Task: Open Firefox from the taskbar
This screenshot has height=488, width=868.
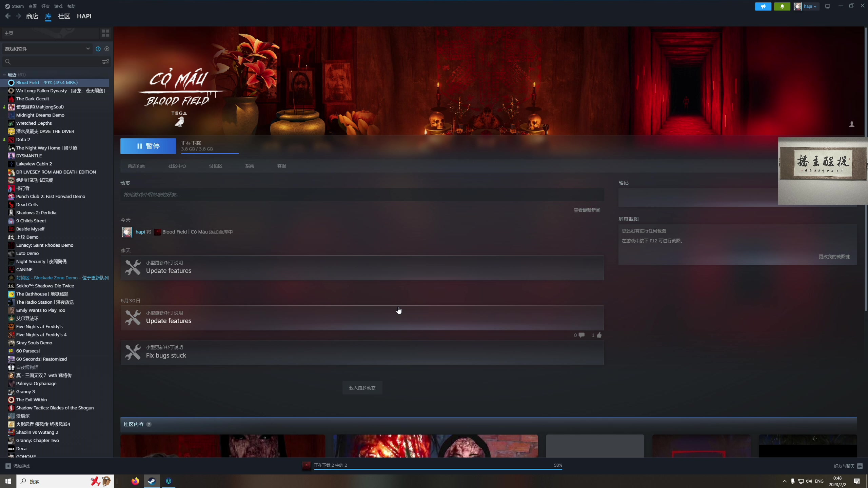Action: (135, 481)
